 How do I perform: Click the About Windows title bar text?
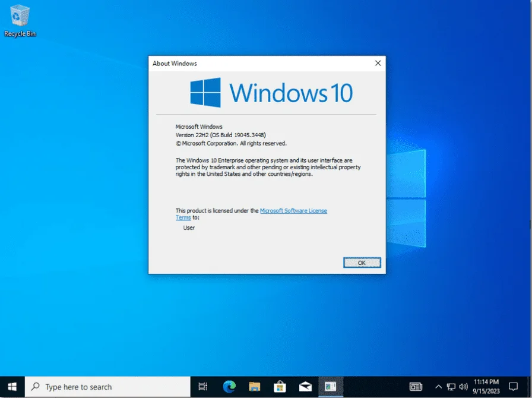point(175,64)
